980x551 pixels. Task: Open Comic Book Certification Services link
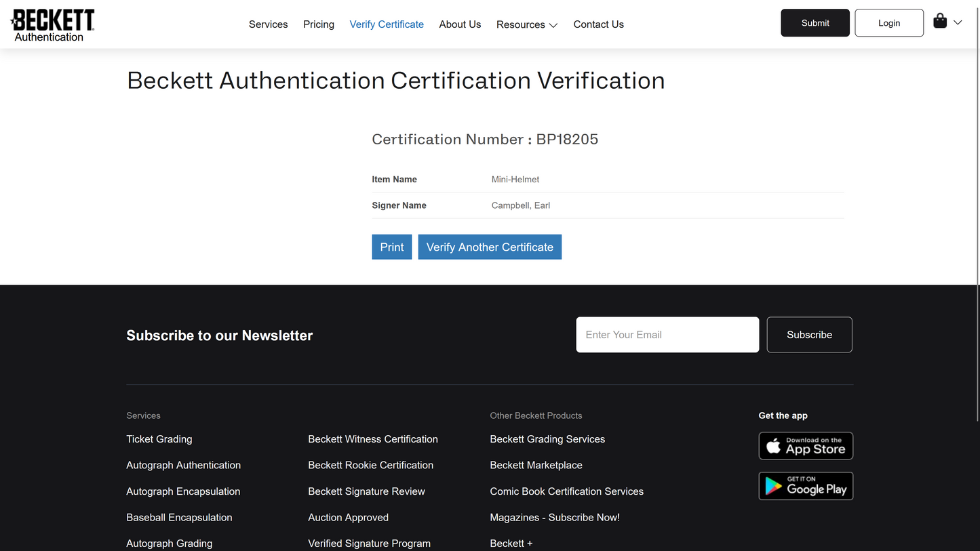[x=567, y=491]
